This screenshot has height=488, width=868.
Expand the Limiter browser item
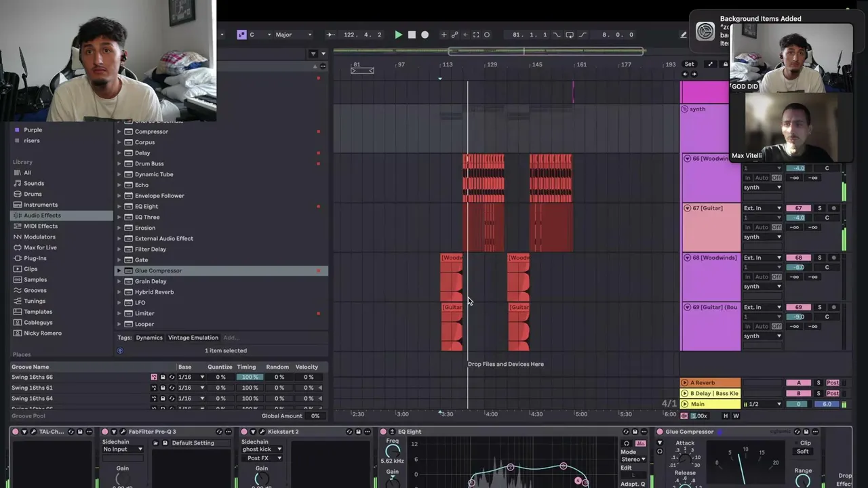(x=119, y=313)
